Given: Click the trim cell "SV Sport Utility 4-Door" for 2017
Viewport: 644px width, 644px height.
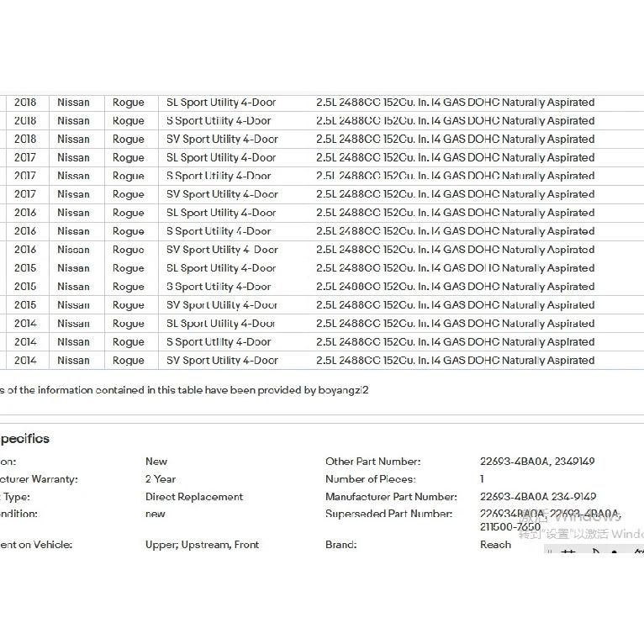Looking at the screenshot, I should point(222,194).
